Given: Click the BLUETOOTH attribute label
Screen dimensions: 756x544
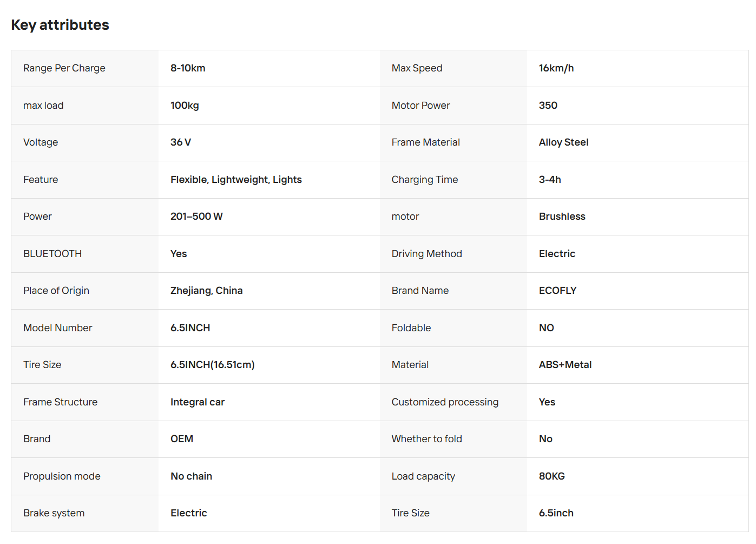Looking at the screenshot, I should point(52,254).
